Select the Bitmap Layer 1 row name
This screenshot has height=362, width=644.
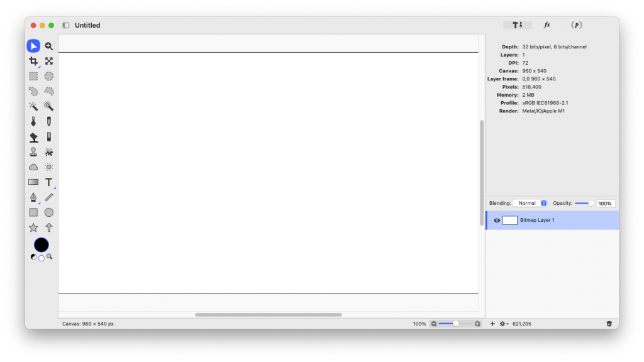point(537,220)
